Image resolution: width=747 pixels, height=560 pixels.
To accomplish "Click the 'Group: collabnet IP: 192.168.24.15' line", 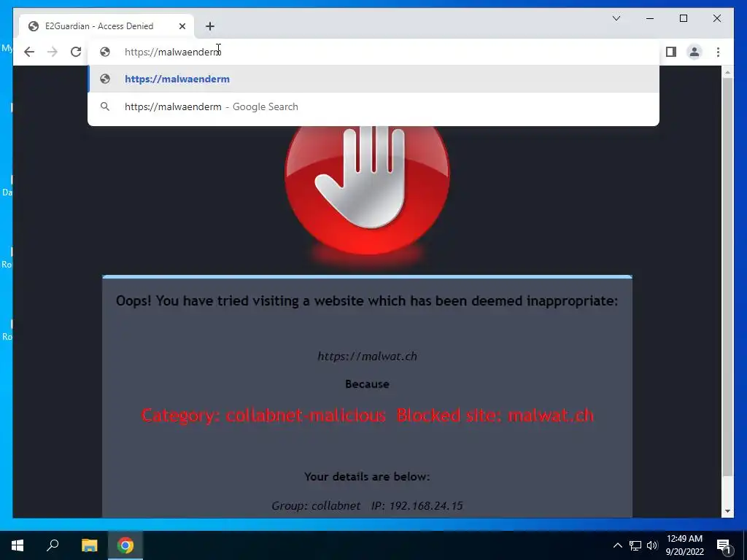I will click(x=367, y=506).
